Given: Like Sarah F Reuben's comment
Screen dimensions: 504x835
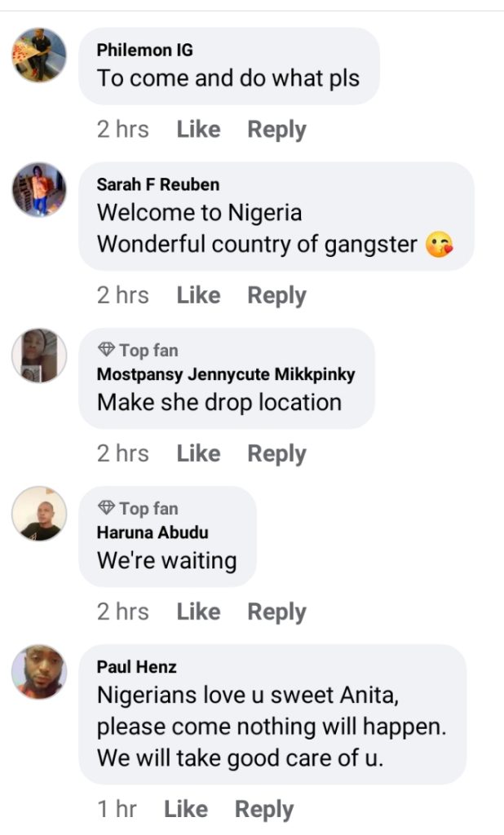Looking at the screenshot, I should point(198,294).
